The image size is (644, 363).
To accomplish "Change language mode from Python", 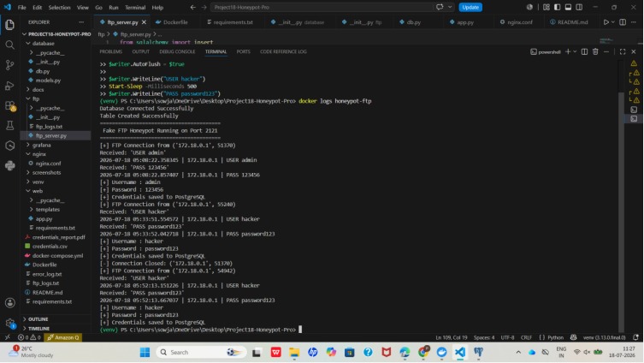I will [555, 337].
